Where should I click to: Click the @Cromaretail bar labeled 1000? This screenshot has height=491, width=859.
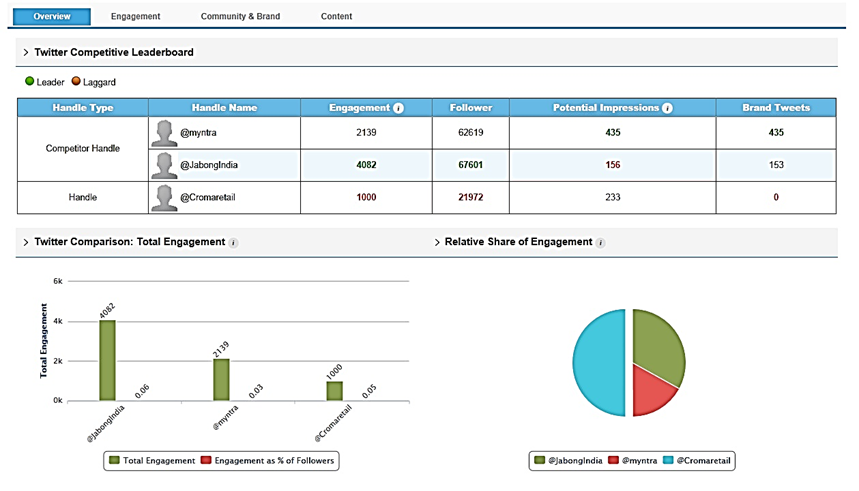335,391
